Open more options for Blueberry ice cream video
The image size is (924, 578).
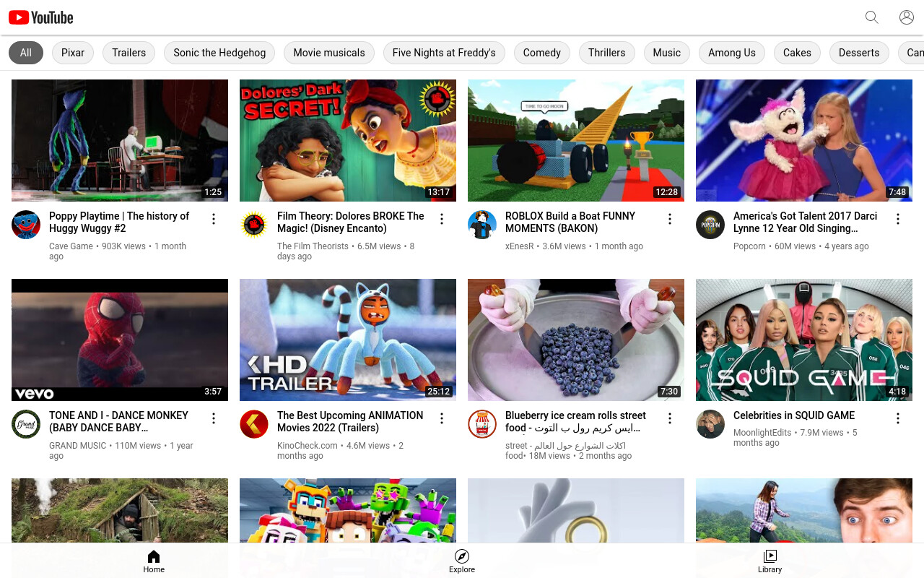tap(670, 418)
